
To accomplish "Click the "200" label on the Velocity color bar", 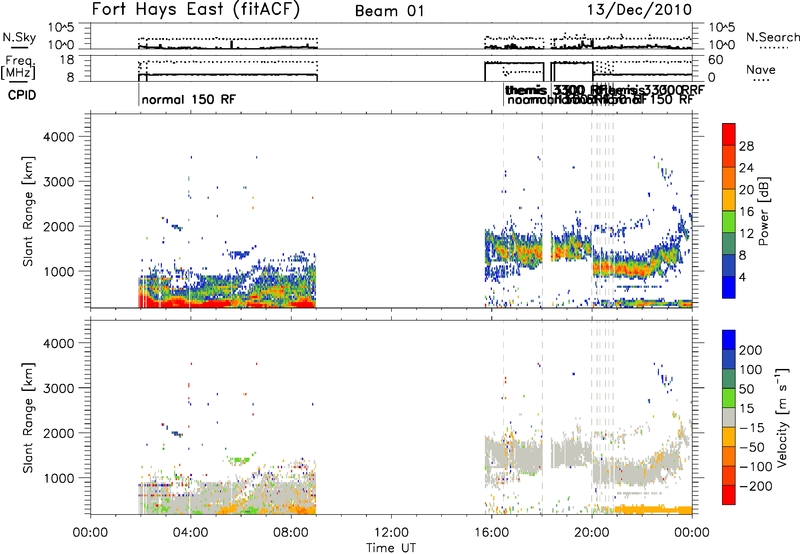I will tap(751, 350).
